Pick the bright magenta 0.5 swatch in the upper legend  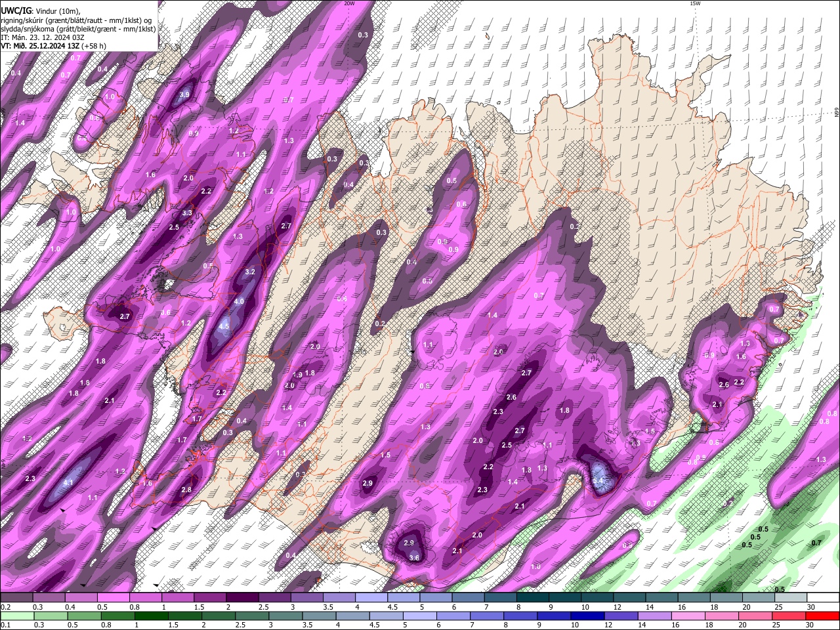(x=113, y=597)
